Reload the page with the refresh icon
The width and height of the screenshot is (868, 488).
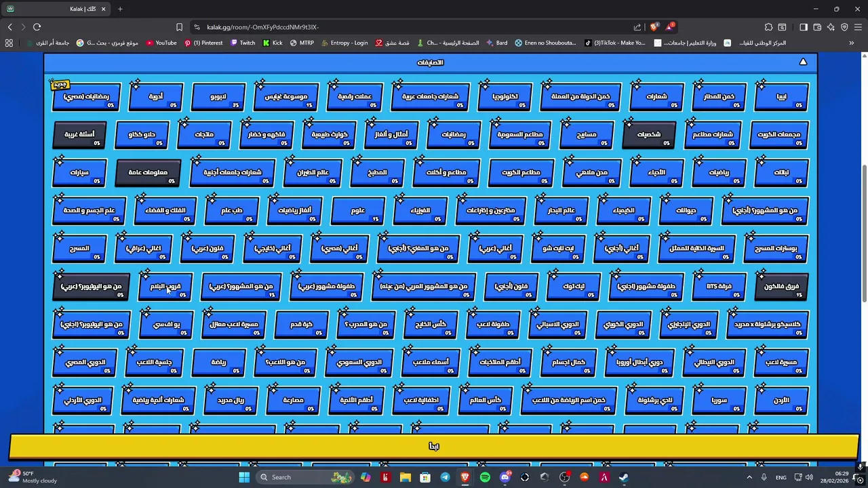37,27
